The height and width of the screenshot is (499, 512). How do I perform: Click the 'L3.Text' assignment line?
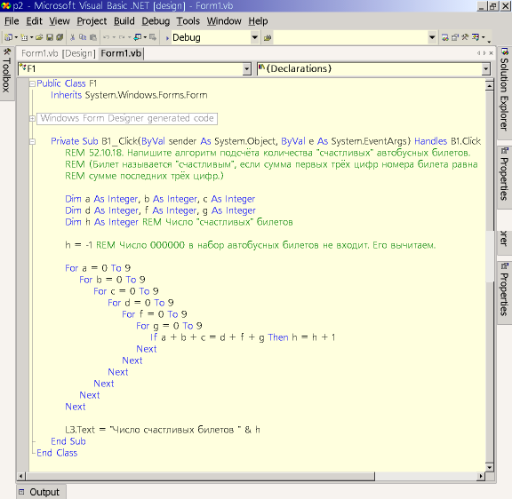pos(163,430)
